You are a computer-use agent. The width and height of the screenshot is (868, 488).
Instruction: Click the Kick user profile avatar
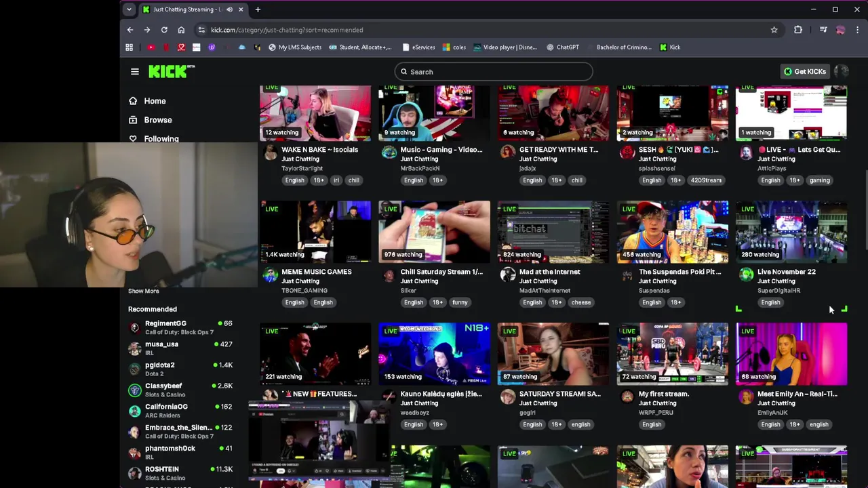(x=842, y=71)
